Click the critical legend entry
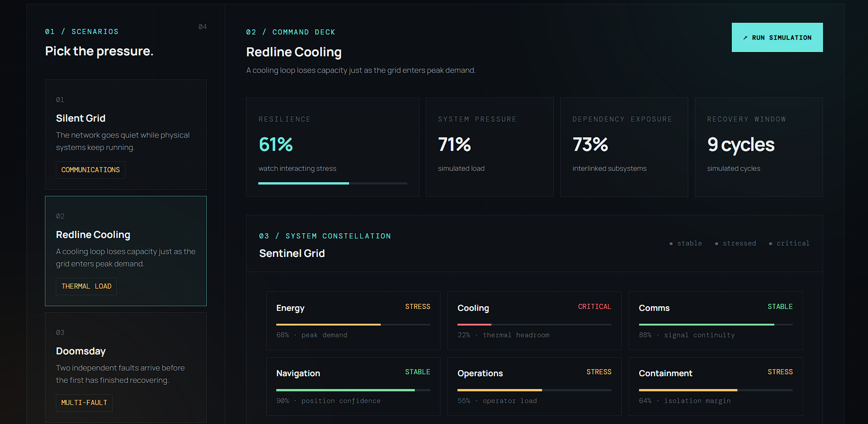868x424 pixels. tap(789, 243)
